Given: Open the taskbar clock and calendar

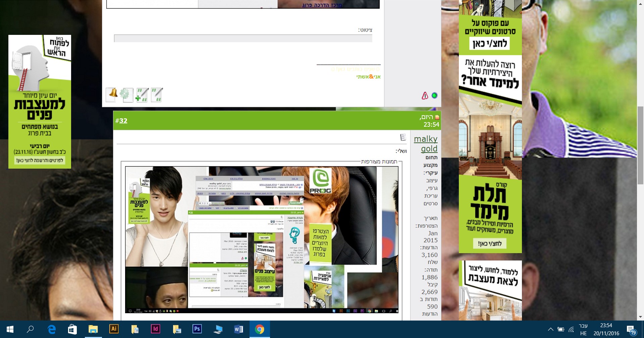Looking at the screenshot, I should click(606, 329).
